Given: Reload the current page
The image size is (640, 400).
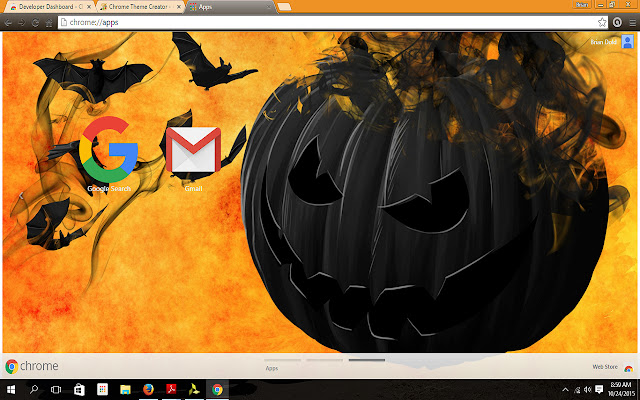Looking at the screenshot, I should click(36, 22).
